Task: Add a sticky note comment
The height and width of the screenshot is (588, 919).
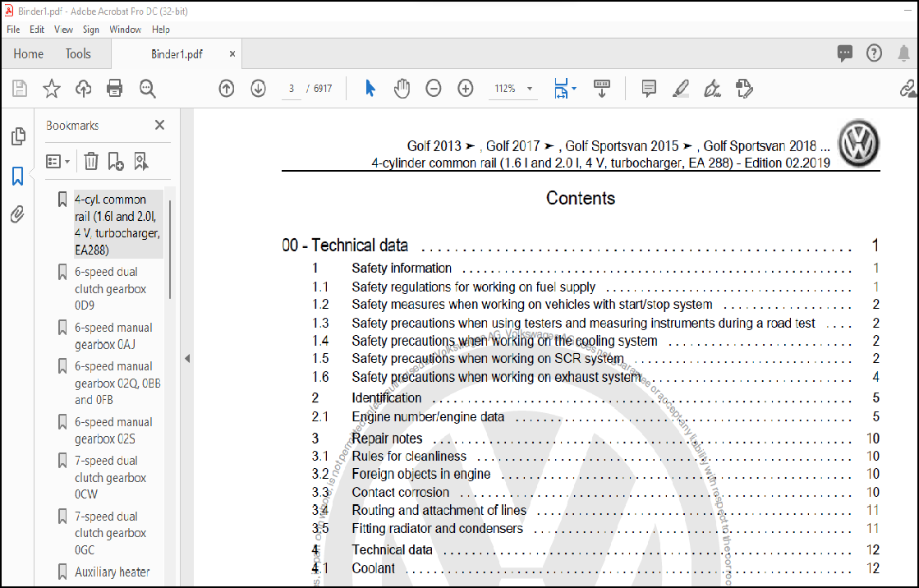Action: [x=649, y=89]
